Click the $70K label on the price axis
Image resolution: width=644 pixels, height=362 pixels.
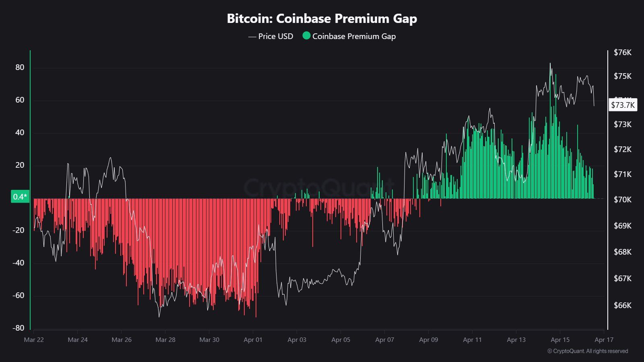pos(622,200)
